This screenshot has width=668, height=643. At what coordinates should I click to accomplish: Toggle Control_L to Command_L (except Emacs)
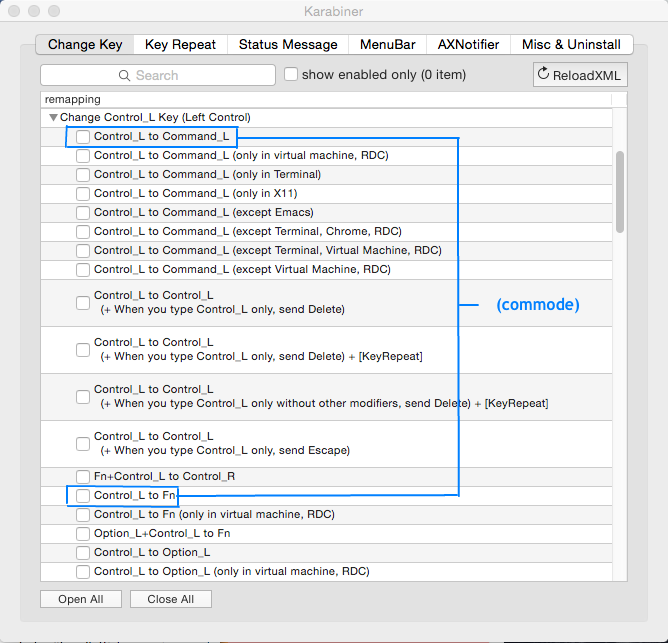pyautogui.click(x=84, y=213)
